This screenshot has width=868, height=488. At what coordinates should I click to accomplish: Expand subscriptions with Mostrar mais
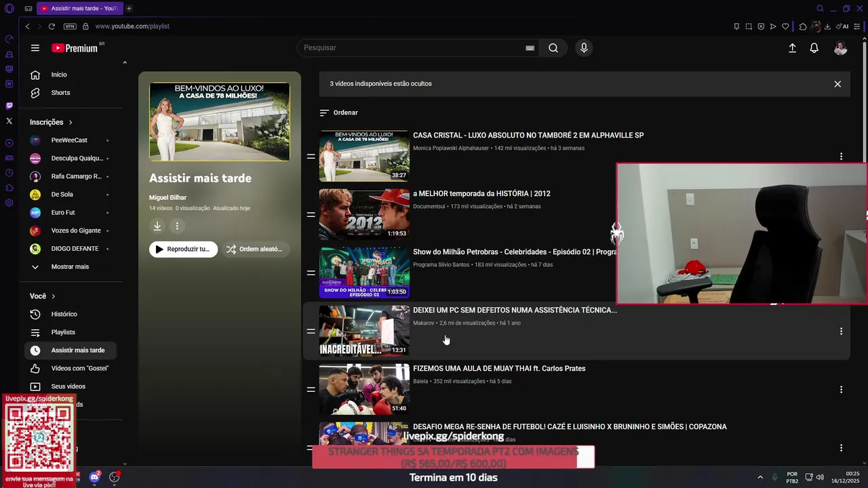coord(71,267)
